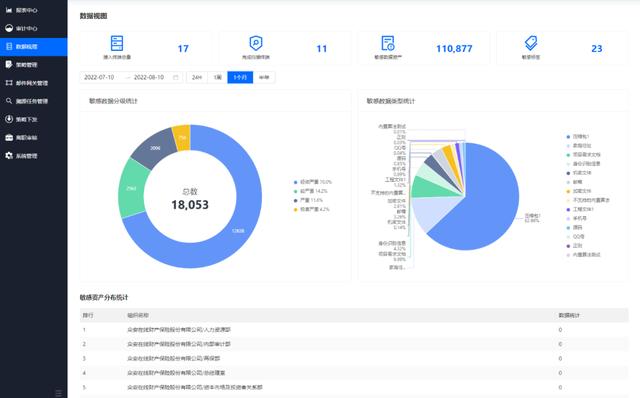Select the 24H time range tab

point(197,77)
